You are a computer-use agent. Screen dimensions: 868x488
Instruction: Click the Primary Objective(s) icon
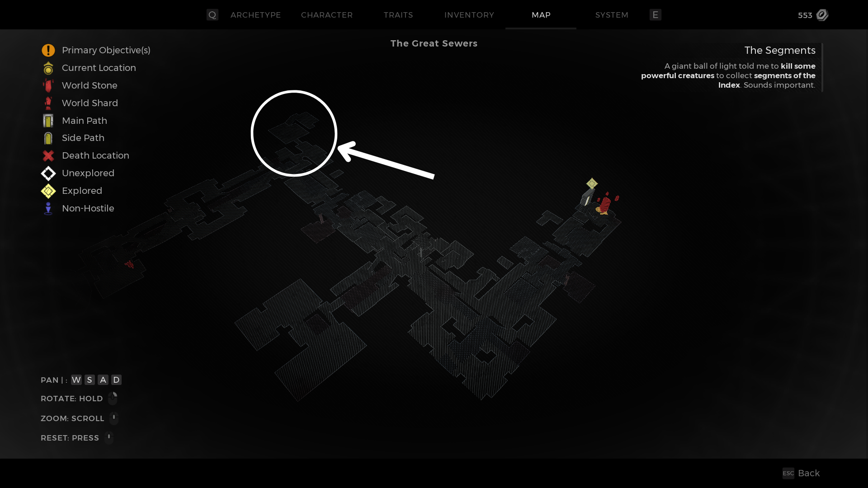pos(47,50)
